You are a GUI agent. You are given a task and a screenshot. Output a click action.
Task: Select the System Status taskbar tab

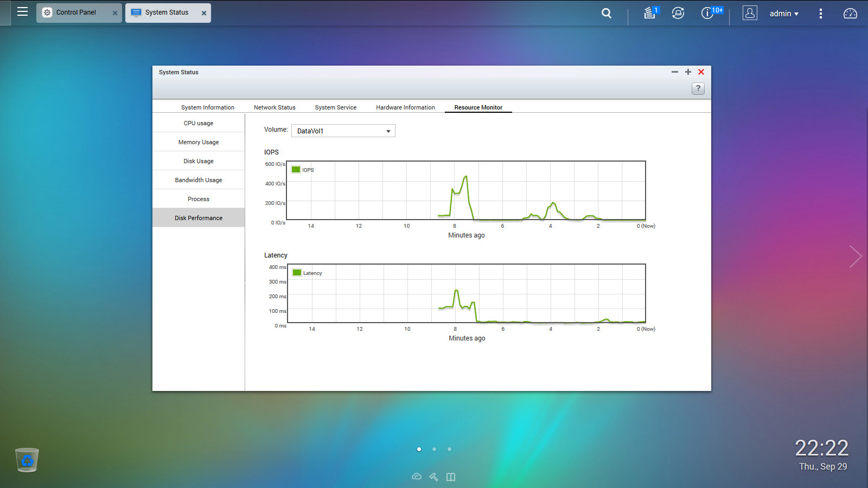pos(167,12)
